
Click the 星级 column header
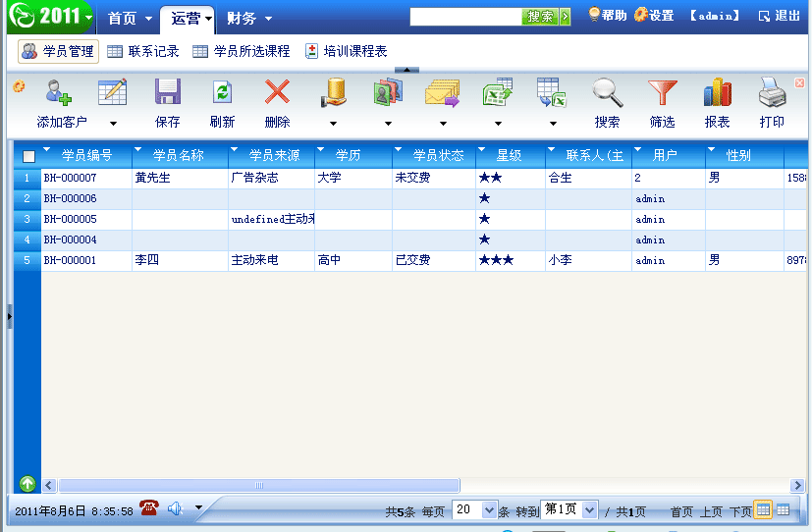(510, 155)
